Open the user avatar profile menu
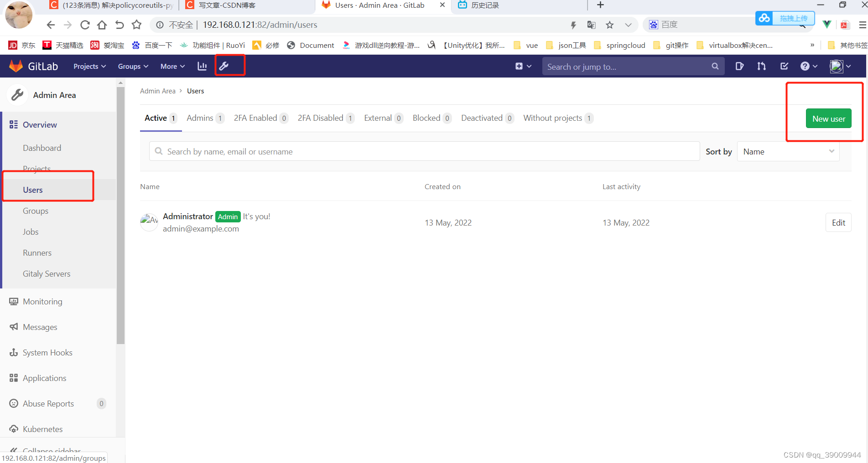 (x=840, y=66)
